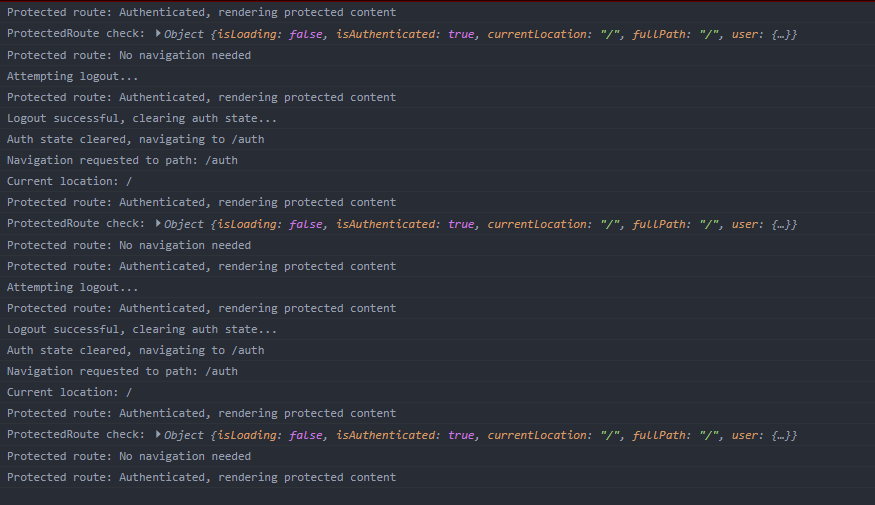Select second "Auth state cleared, navigating to /auth" entry
The image size is (875, 505).
click(135, 350)
